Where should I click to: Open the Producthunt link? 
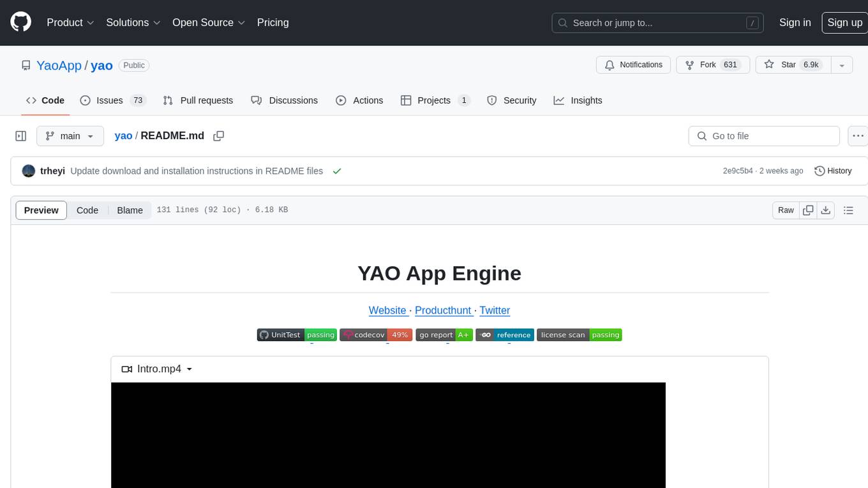(443, 310)
